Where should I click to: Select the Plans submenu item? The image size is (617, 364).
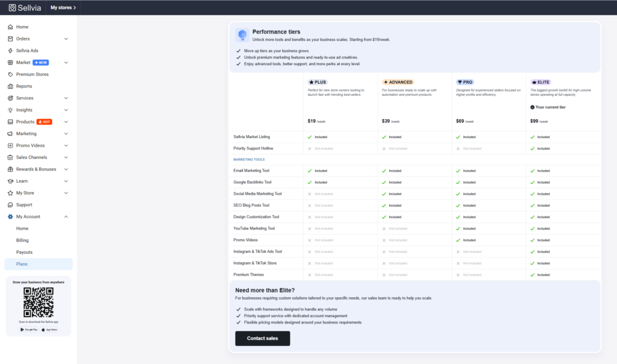click(x=38, y=264)
